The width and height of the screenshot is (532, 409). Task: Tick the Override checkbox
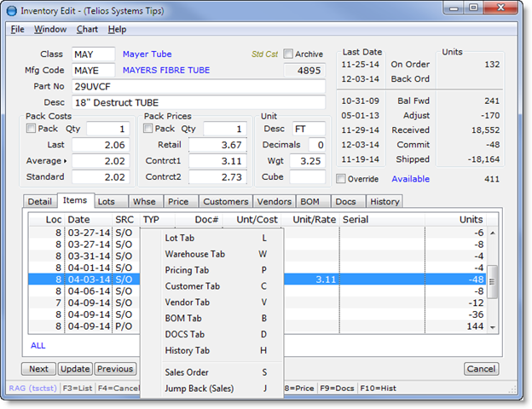pos(342,179)
